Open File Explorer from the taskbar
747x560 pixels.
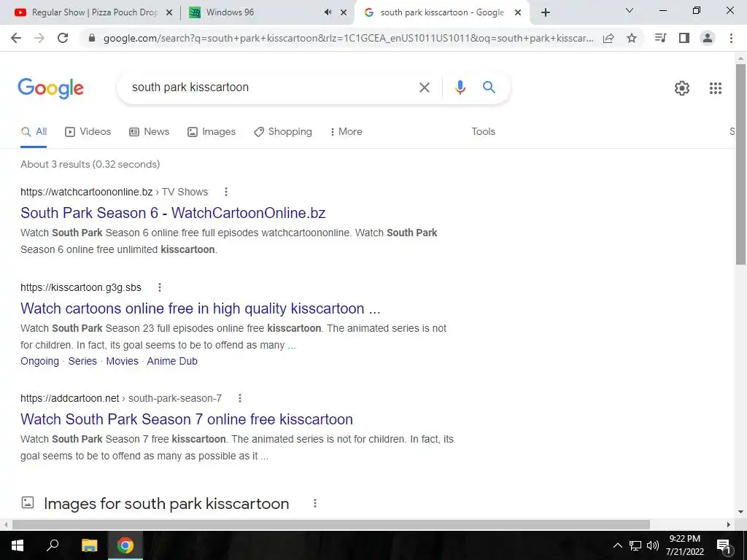pyautogui.click(x=89, y=545)
